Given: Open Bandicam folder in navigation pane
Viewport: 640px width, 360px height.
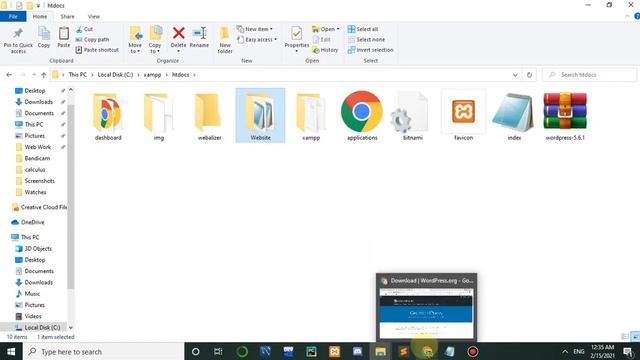Looking at the screenshot, I should tap(37, 158).
